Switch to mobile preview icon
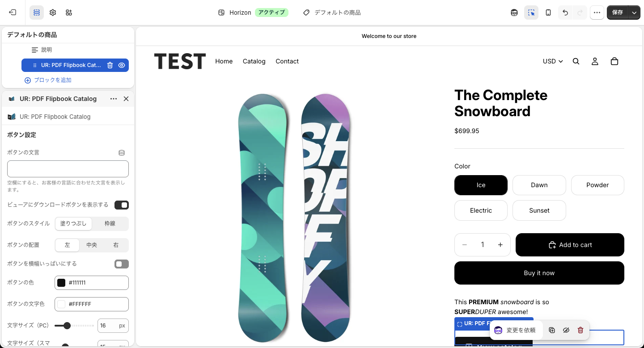 tap(548, 13)
